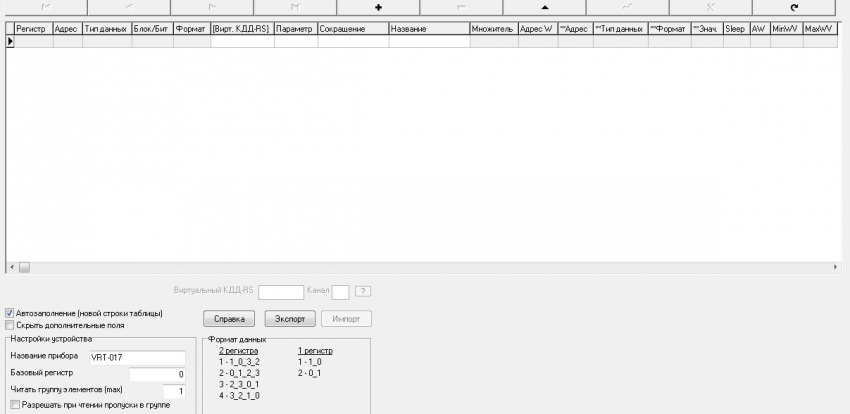Screen dimensions: 850x414
Task: Click the post edit checkmark icon
Action: [627, 7]
